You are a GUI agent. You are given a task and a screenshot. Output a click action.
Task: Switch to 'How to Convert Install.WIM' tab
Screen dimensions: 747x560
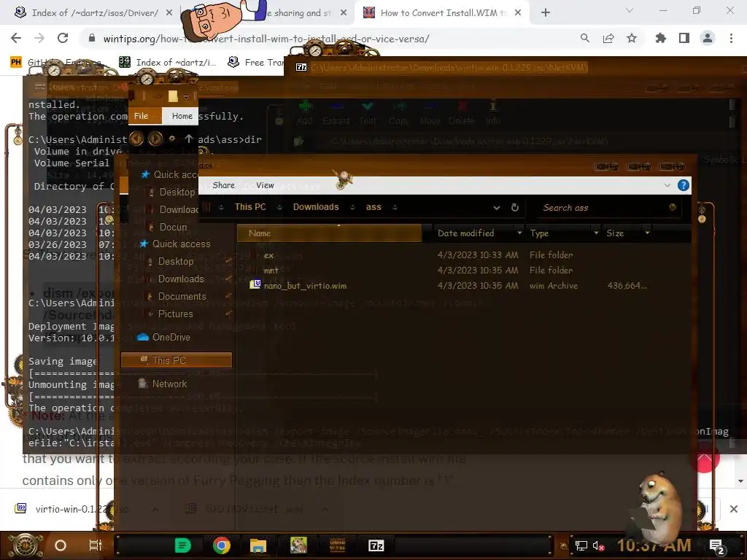point(441,13)
